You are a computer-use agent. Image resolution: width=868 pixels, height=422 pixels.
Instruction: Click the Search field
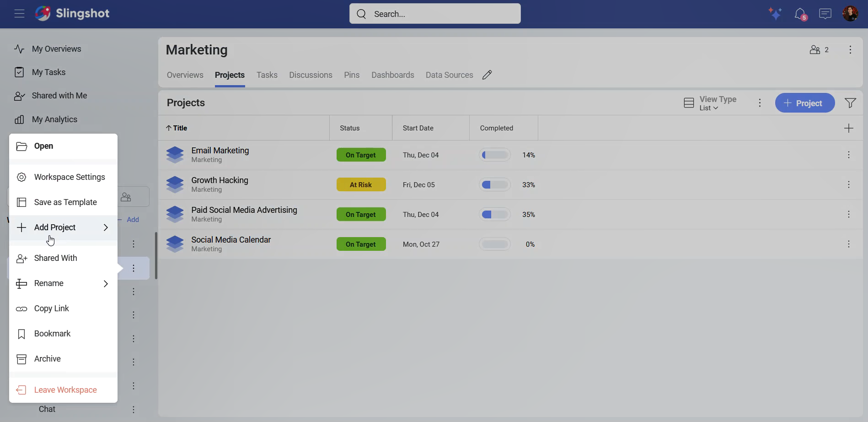point(435,14)
